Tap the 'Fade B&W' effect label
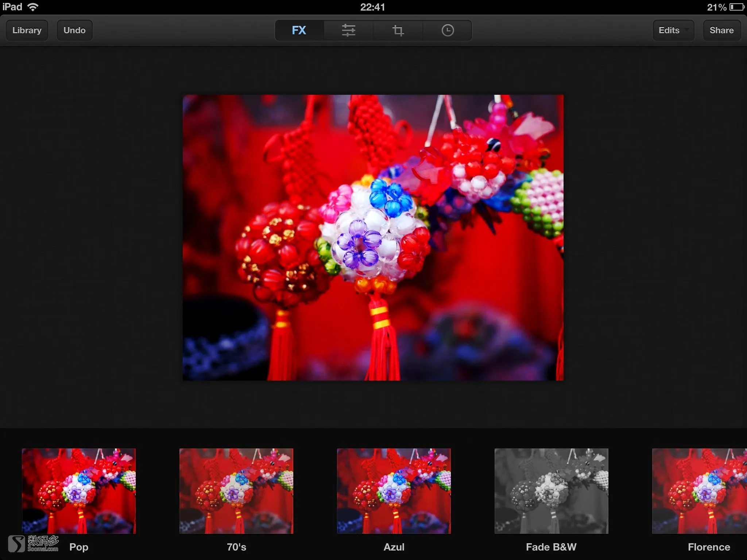The height and width of the screenshot is (560, 747). pos(551,547)
